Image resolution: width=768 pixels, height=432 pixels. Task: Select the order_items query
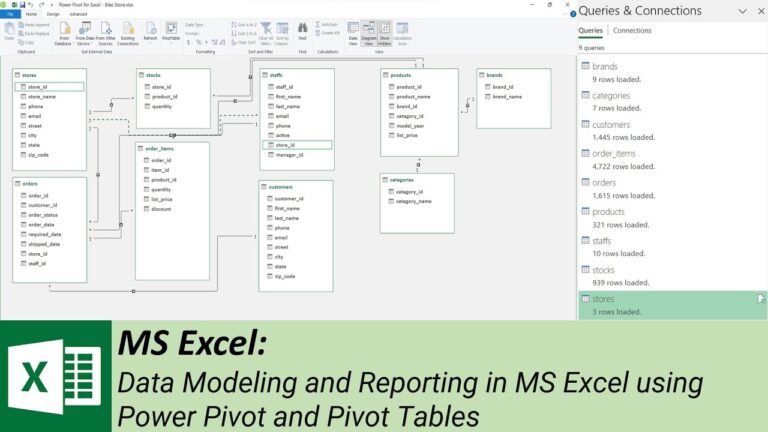pyautogui.click(x=672, y=159)
